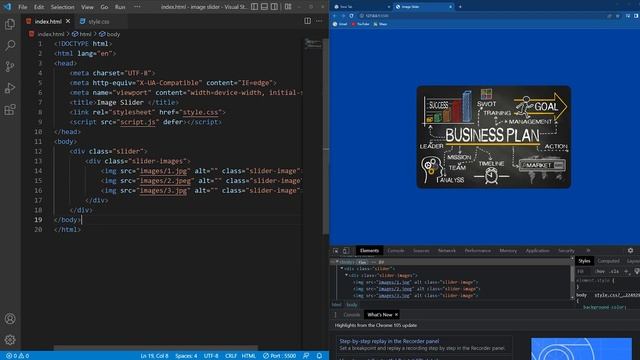Click the script.js link in editor line 9
This screenshot has width=640, height=360.
(138, 122)
